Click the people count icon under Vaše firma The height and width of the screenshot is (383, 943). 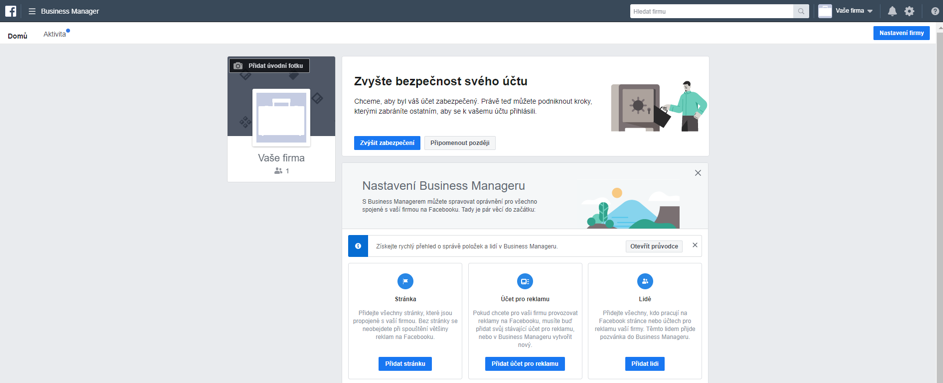coord(278,171)
